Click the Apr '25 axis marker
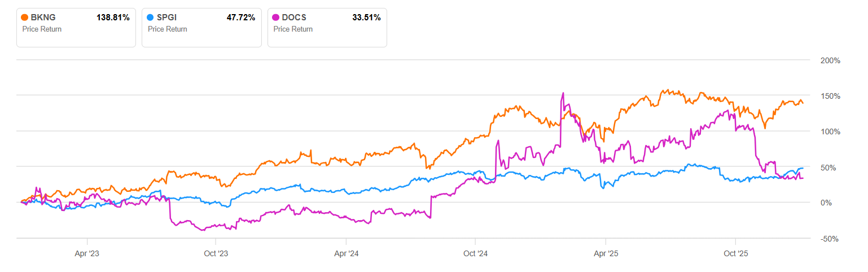Image resolution: width=868 pixels, height=272 pixels. coord(605,254)
